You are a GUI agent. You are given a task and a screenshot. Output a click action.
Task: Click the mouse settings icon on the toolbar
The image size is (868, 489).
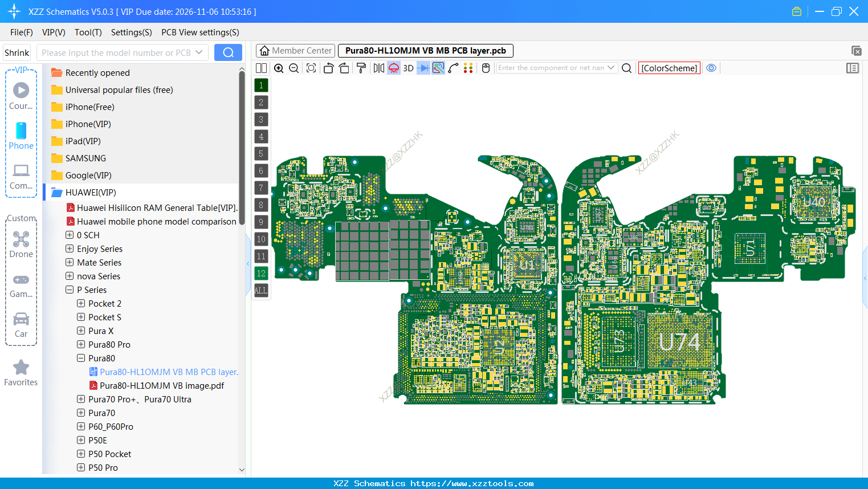(x=486, y=68)
